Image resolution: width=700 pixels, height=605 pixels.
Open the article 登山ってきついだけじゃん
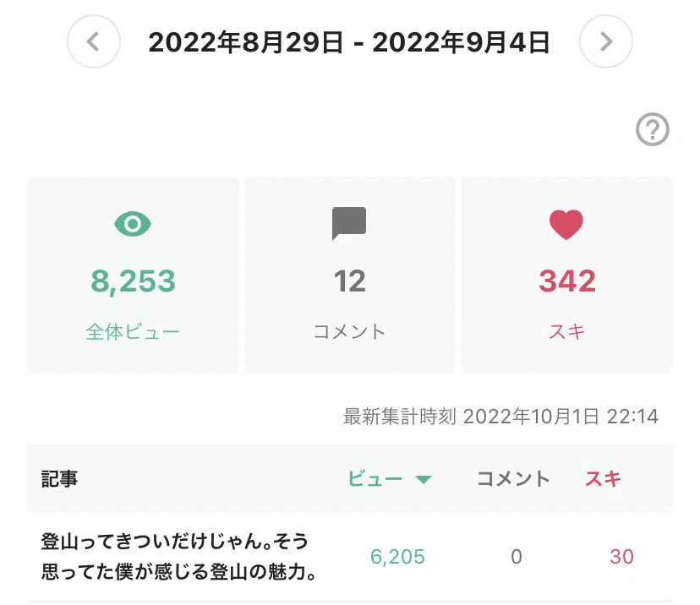click(x=179, y=556)
